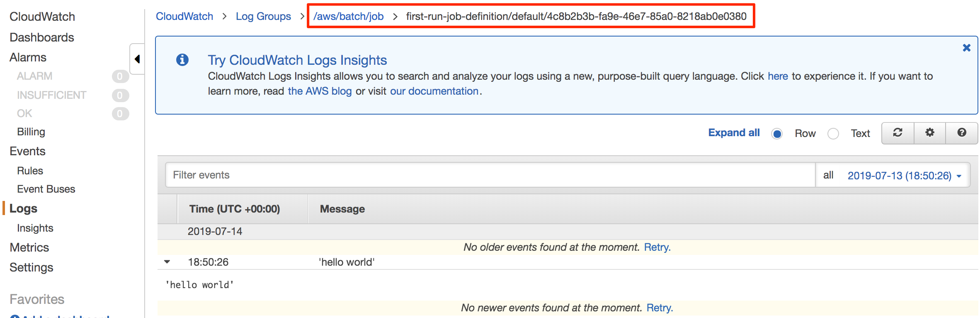
Task: Click the 18:50:26 timestamp cell
Action: 208,262
